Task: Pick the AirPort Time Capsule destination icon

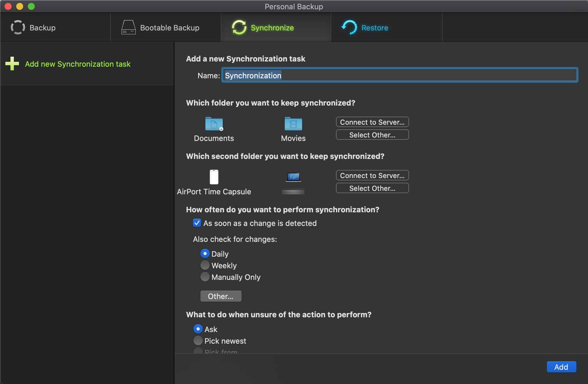Action: (x=214, y=177)
